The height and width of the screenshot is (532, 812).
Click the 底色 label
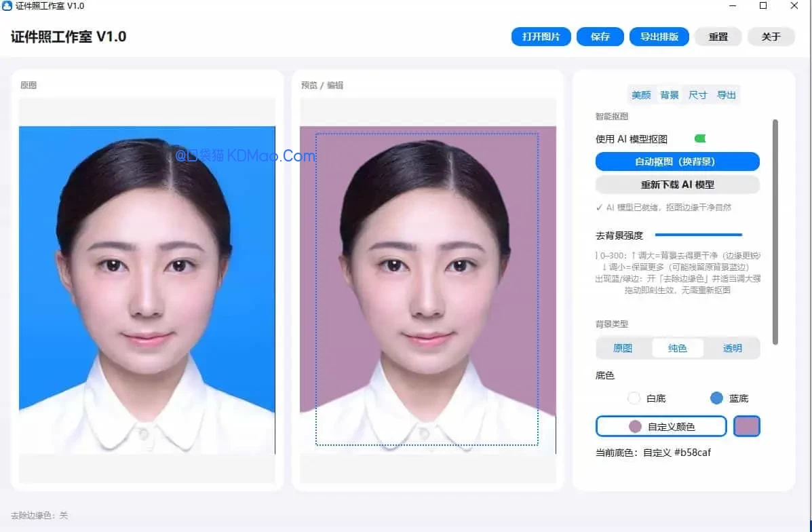click(x=605, y=375)
